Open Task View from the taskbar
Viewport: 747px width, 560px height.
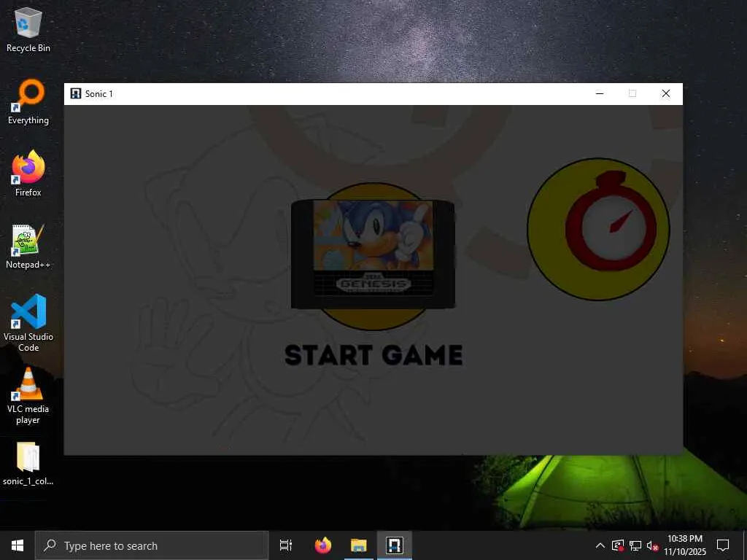coord(286,545)
